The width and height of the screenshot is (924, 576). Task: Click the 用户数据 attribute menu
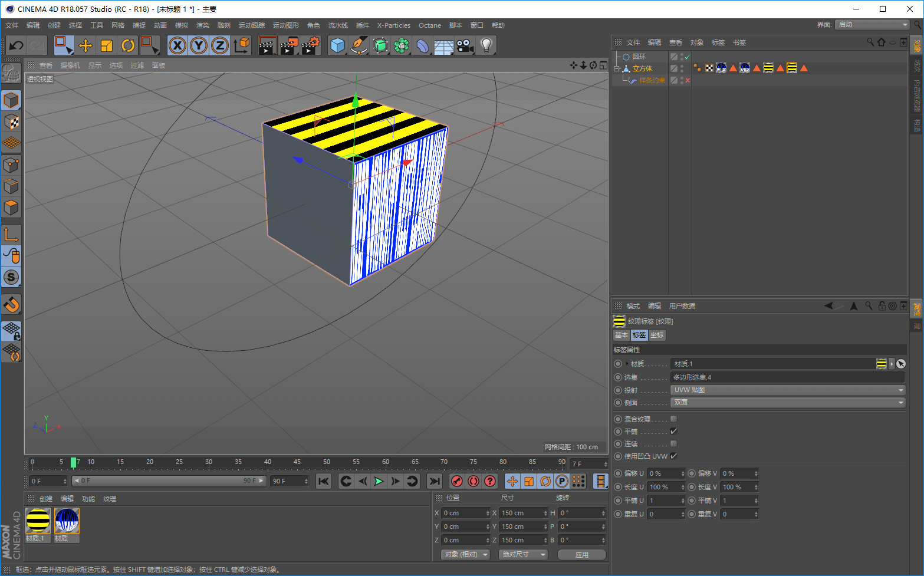(x=682, y=306)
